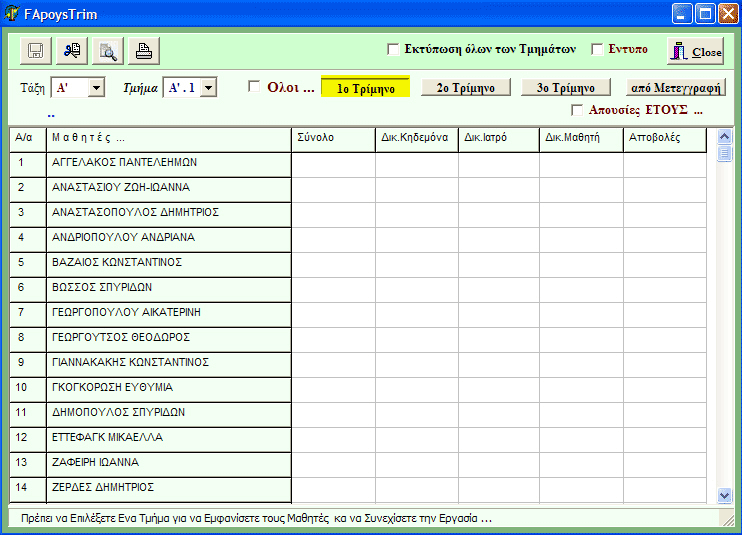Switch to 3ο Τρίμηνο
Screen dimensions: 742x535
coord(565,88)
